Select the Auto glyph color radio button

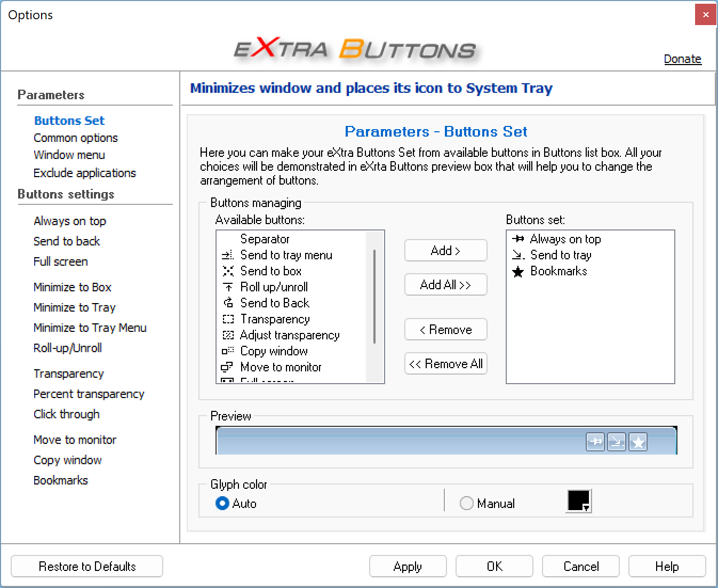pos(222,503)
